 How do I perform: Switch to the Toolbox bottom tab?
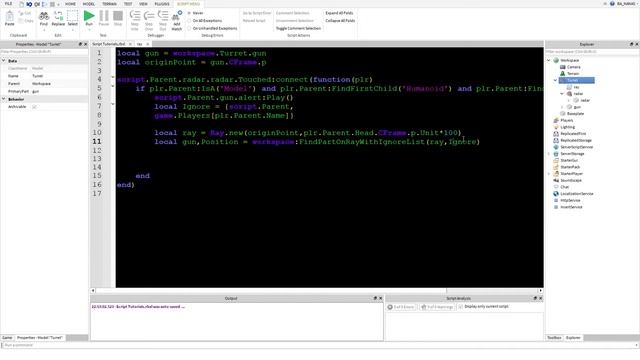pyautogui.click(x=554, y=338)
